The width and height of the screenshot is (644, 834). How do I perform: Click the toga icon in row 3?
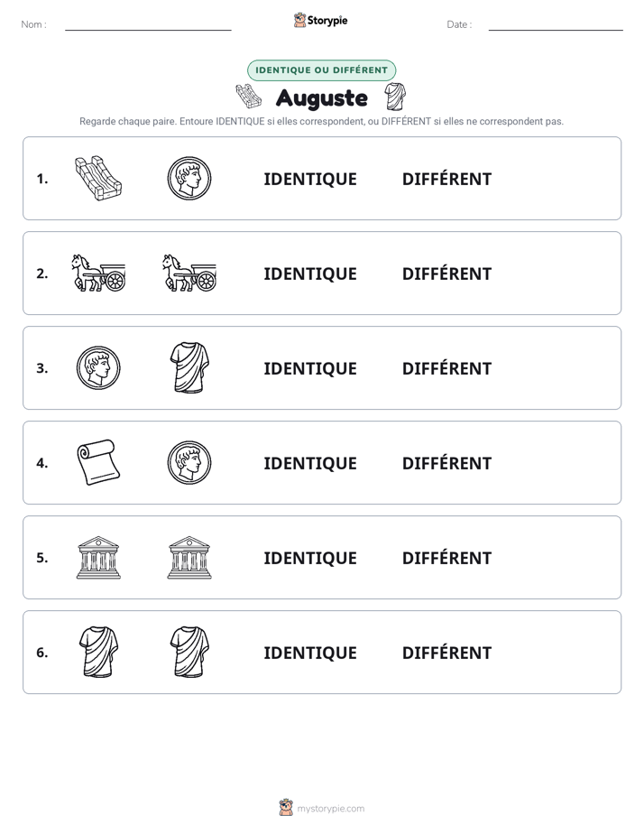189,367
